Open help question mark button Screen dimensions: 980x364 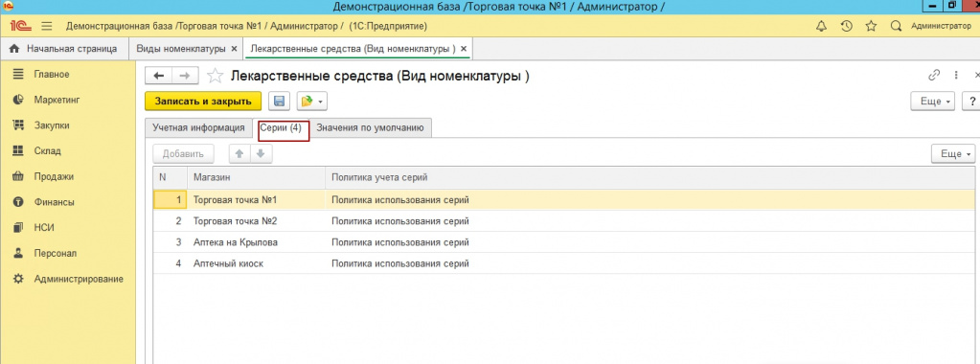tap(972, 102)
